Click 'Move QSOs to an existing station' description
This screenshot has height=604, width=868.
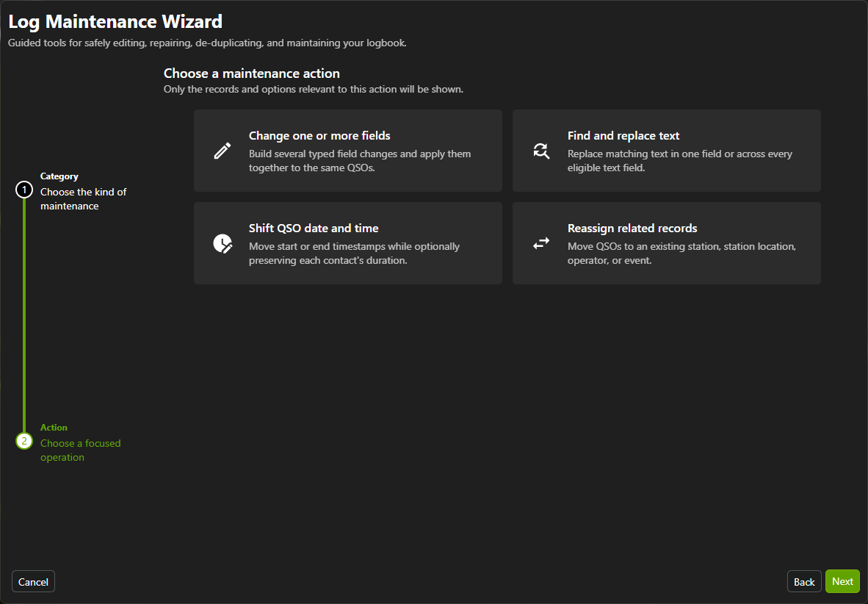coord(681,254)
